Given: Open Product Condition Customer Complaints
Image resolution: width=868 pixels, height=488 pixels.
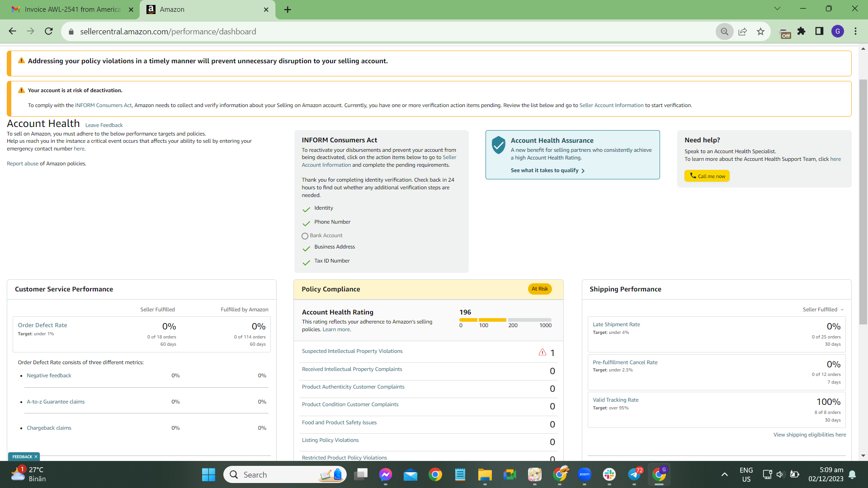Looking at the screenshot, I should point(350,404).
